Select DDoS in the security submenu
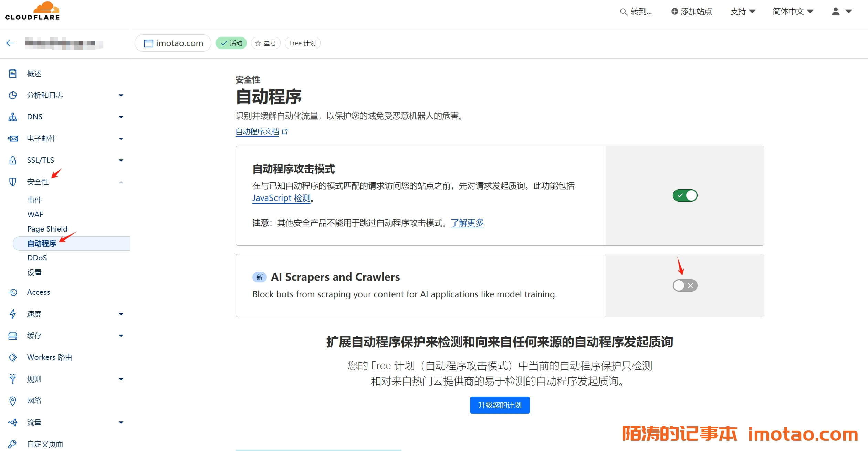 coord(37,258)
